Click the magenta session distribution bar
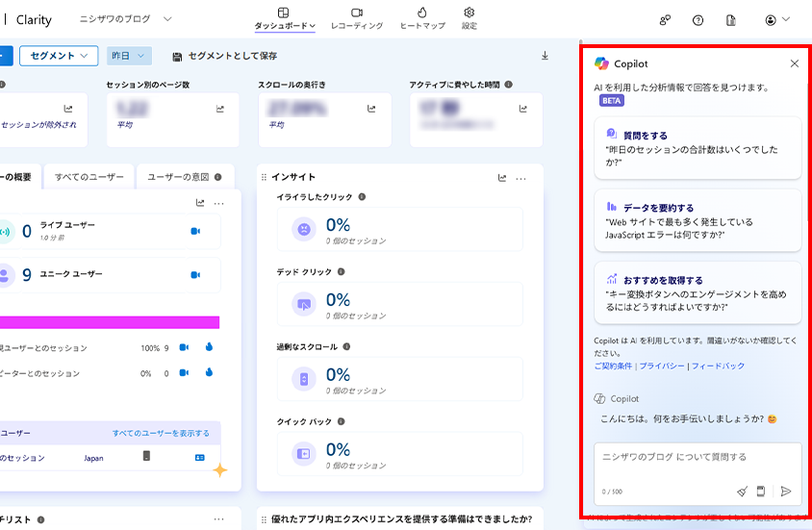812x530 pixels. (x=110, y=322)
